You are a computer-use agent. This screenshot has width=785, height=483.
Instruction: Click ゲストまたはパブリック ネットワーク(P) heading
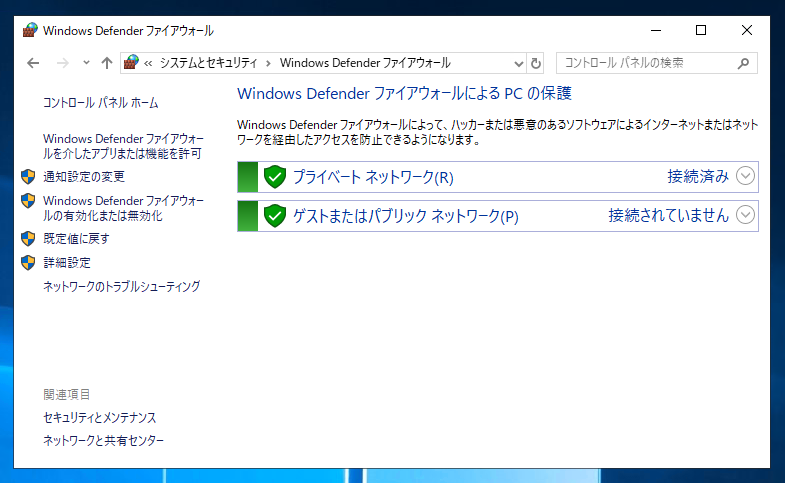(406, 216)
